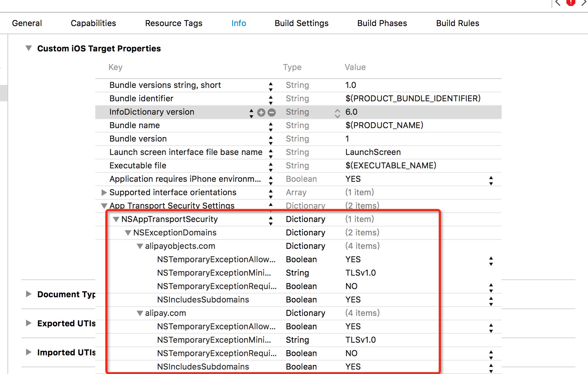The image size is (588, 374).
Task: Click the minus icon on InfoDictionary version row
Action: pyautogui.click(x=272, y=112)
